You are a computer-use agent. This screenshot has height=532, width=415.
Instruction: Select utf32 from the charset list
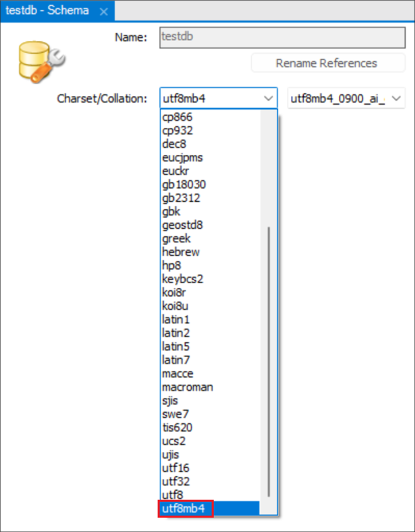click(x=209, y=481)
